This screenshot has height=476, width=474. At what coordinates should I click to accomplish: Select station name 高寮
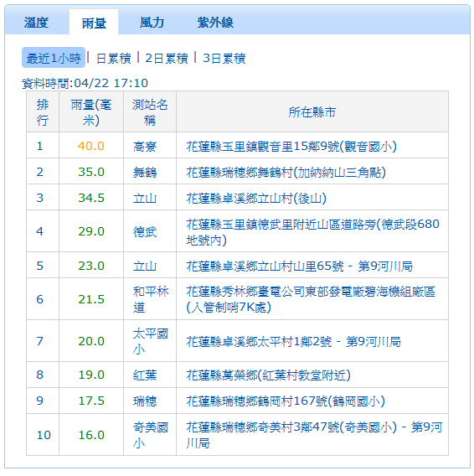click(x=145, y=147)
